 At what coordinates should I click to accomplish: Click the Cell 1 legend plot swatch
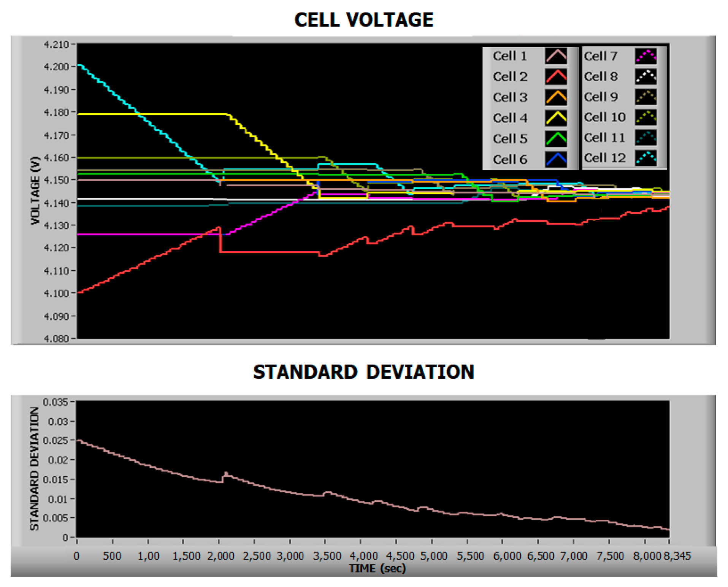tap(556, 56)
